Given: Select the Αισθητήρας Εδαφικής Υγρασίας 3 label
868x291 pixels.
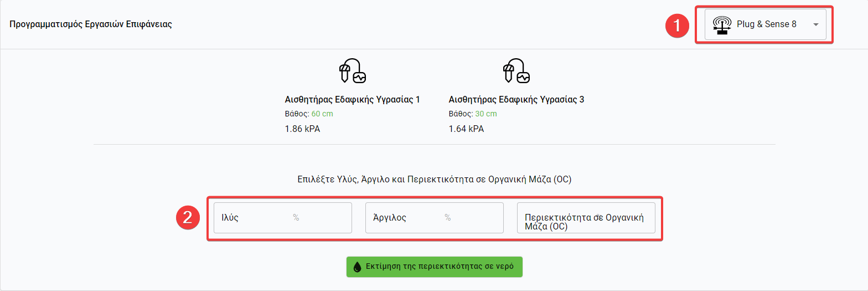Looking at the screenshot, I should click(516, 100).
